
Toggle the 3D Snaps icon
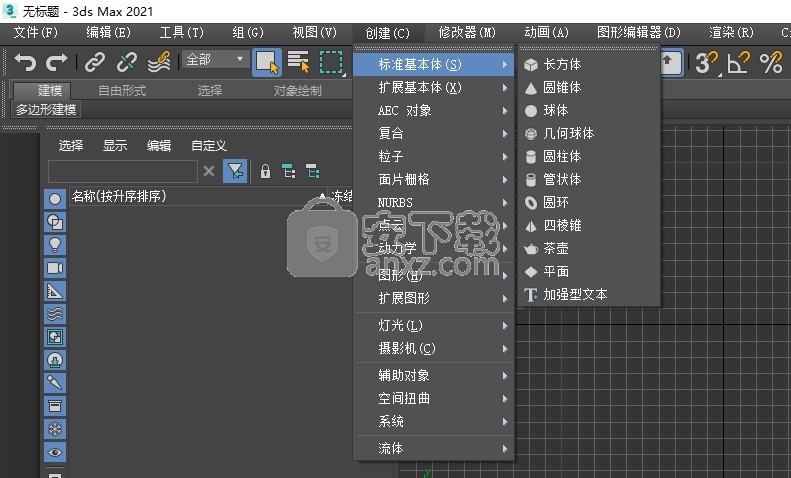(x=706, y=63)
